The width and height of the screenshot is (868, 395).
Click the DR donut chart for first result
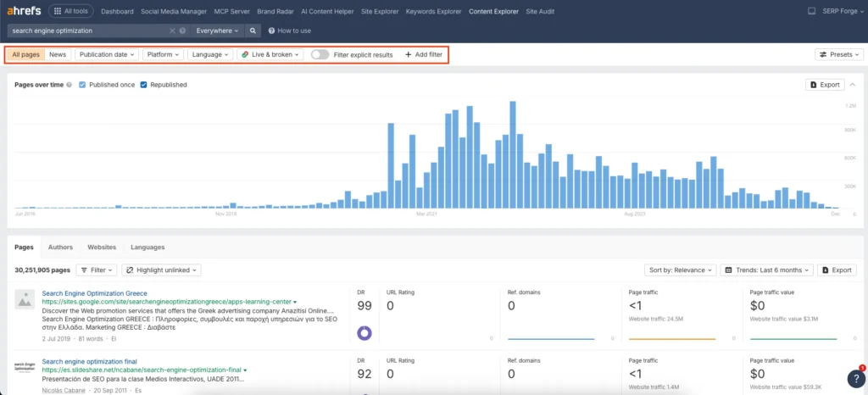click(365, 334)
